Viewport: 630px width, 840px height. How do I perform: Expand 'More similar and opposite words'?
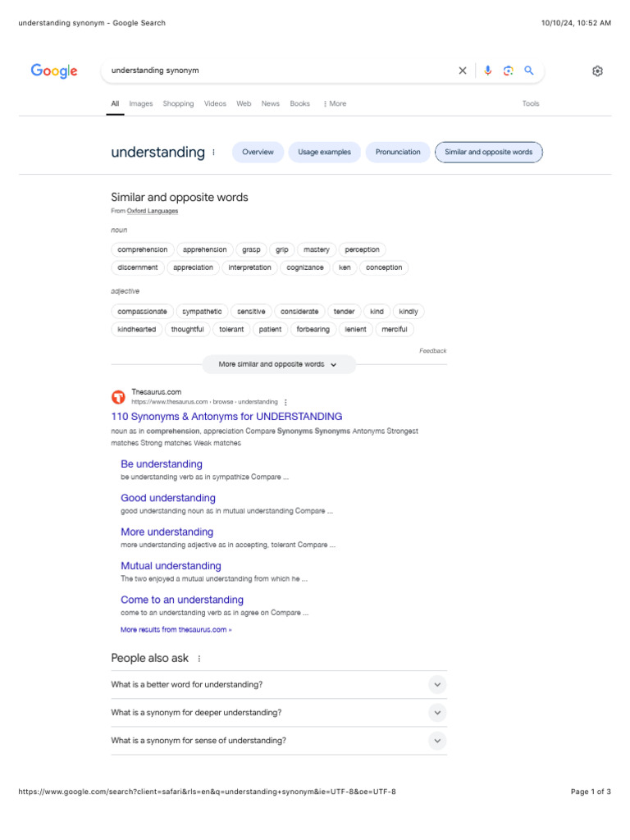(x=279, y=364)
